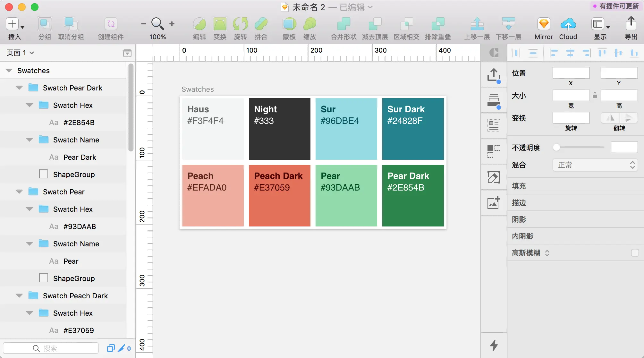Click the layer search field
This screenshot has width=644, height=358.
51,348
